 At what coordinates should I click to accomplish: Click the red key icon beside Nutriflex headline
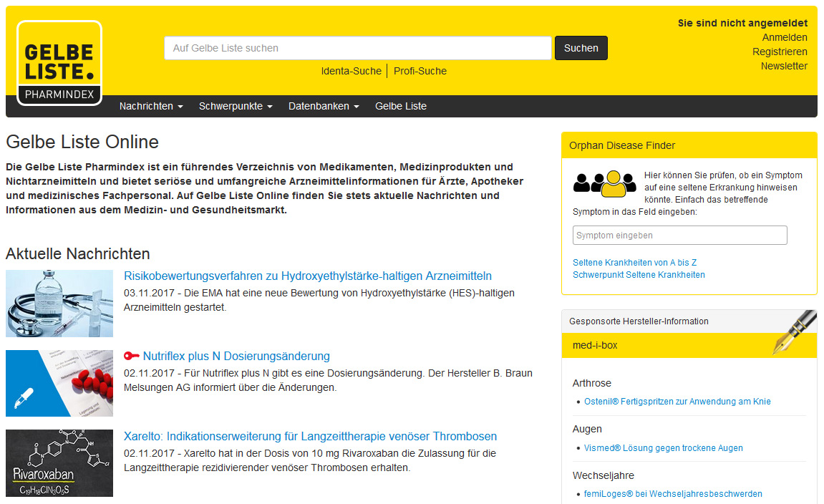132,356
